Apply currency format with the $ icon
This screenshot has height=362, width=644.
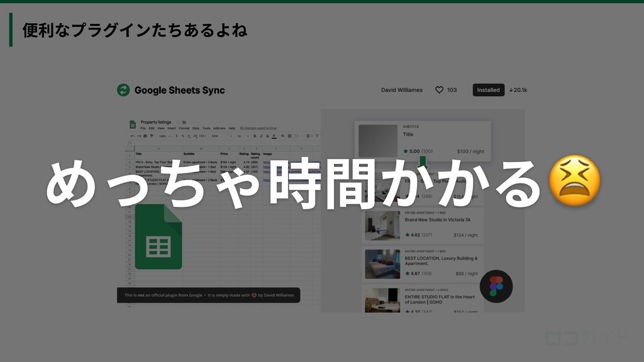tap(177, 136)
